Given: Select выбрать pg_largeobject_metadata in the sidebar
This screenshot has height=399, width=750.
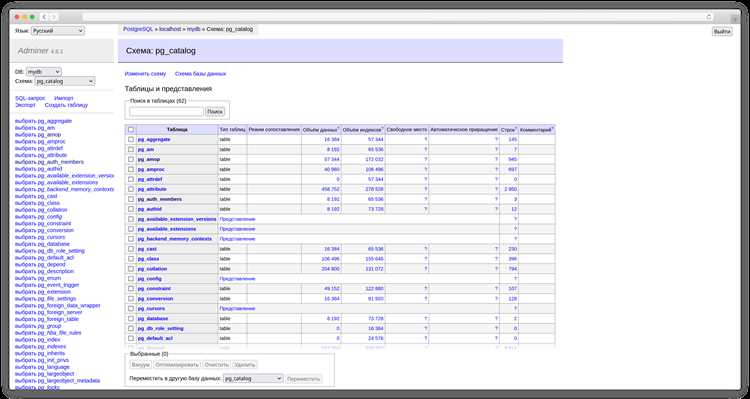Looking at the screenshot, I should pos(58,381).
